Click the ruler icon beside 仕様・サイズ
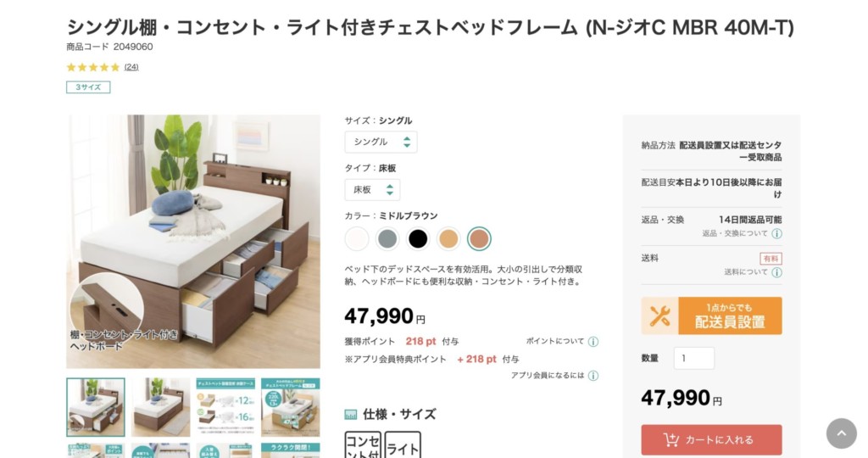 click(x=351, y=415)
